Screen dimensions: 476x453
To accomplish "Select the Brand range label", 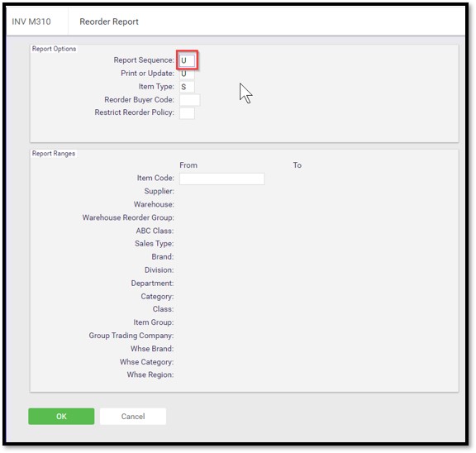I will 163,257.
